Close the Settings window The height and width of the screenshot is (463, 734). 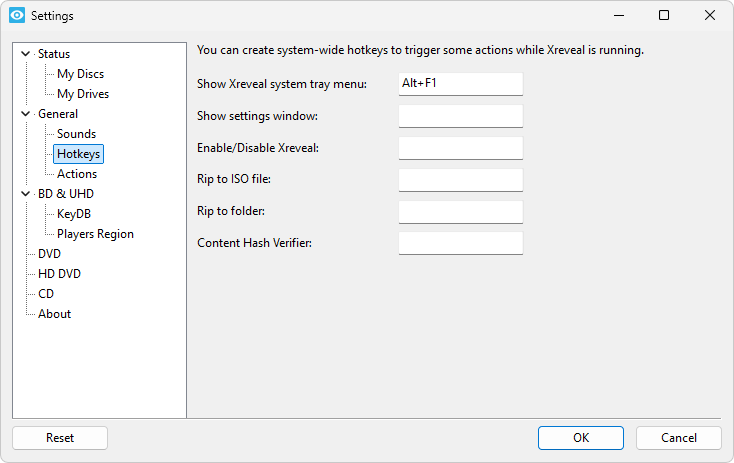click(710, 15)
